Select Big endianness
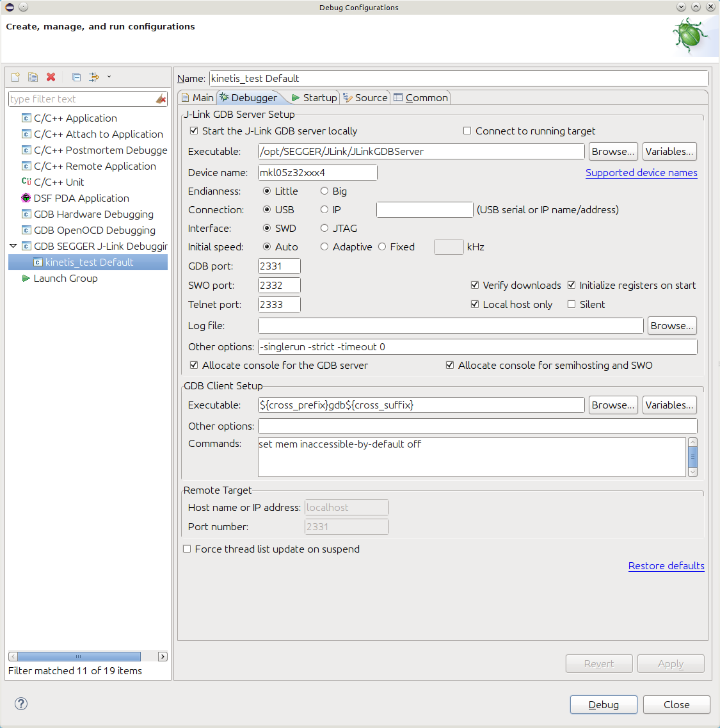The height and width of the screenshot is (728, 720). click(x=324, y=191)
